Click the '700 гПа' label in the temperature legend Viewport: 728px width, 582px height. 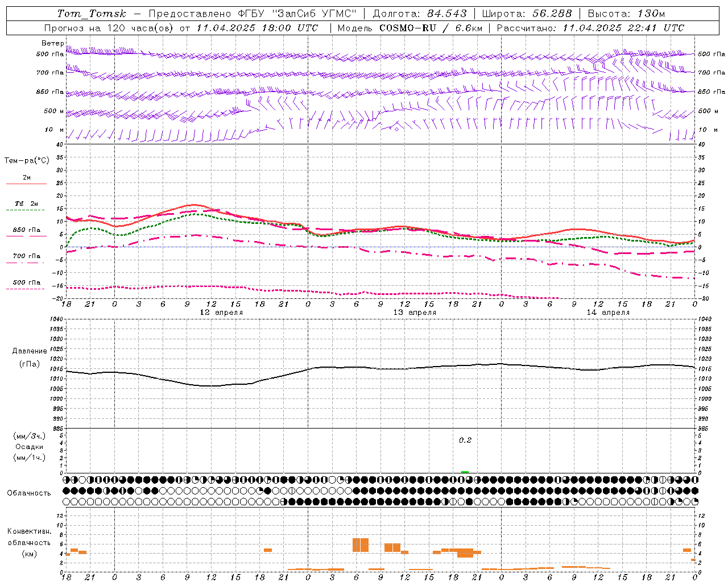tap(26, 256)
